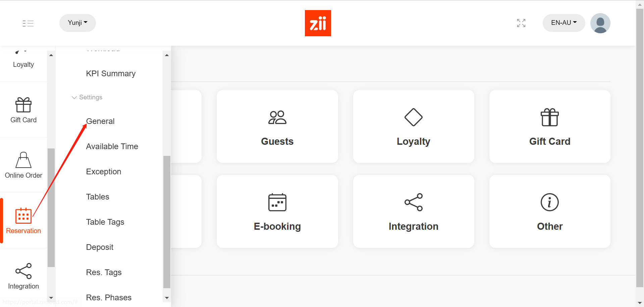Open the Available Time settings item
Viewport: 644px width, 307px height.
point(112,146)
